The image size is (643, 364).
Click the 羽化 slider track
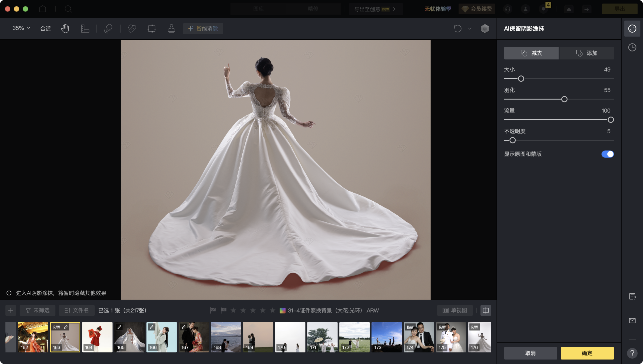click(x=588, y=99)
